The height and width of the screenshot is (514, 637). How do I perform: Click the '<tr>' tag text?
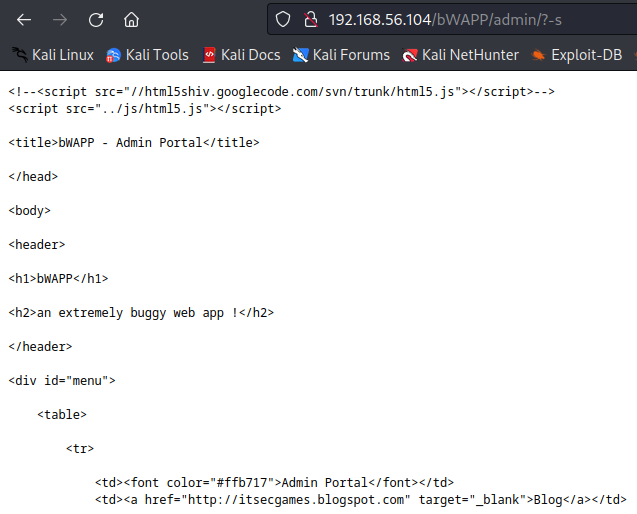point(80,449)
